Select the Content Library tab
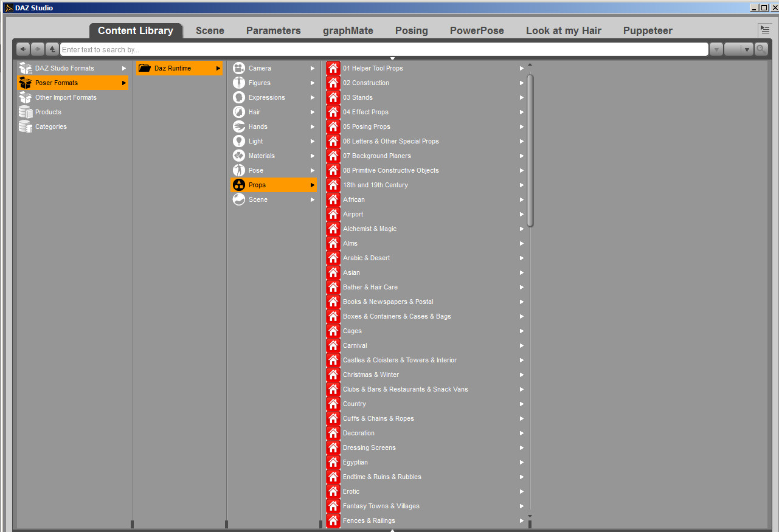Screen dimensions: 779x532 tap(136, 30)
